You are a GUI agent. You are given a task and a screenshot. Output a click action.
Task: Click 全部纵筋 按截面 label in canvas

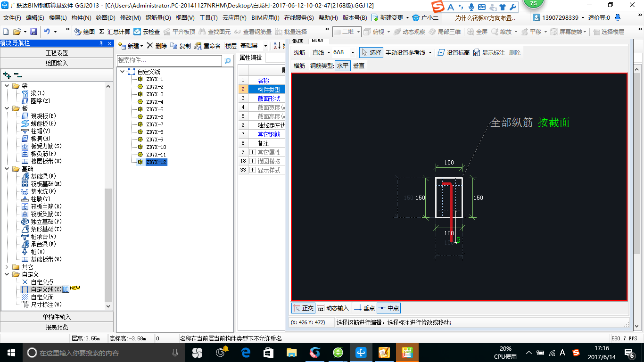(530, 123)
